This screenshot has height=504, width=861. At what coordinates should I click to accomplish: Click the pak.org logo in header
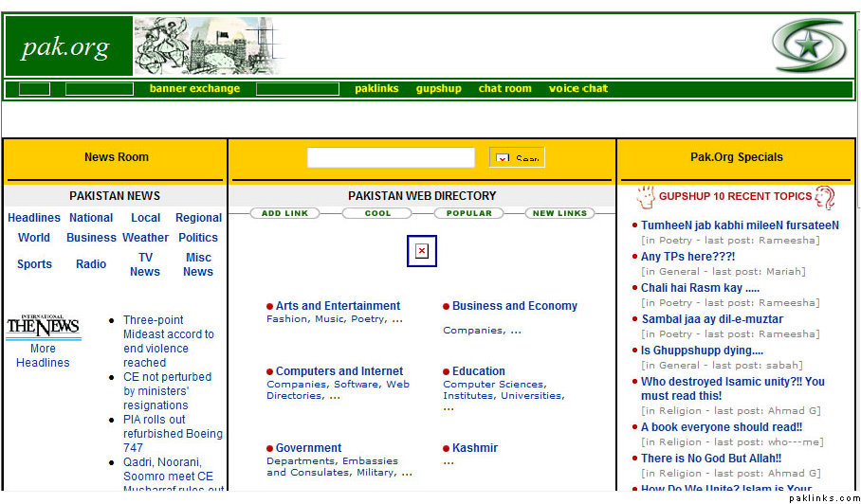[68, 46]
